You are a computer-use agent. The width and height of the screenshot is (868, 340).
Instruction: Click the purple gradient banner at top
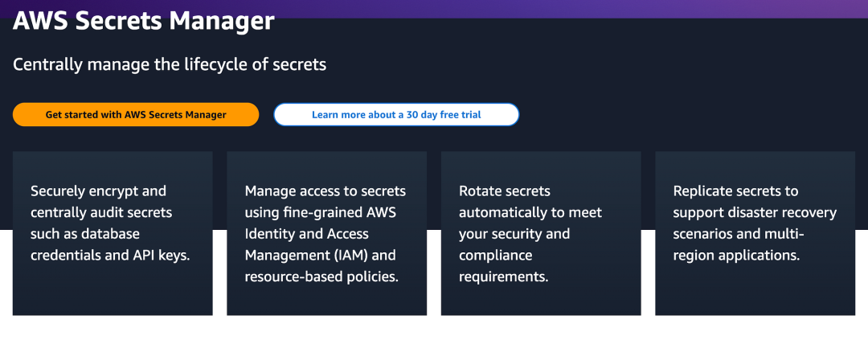coord(563,6)
